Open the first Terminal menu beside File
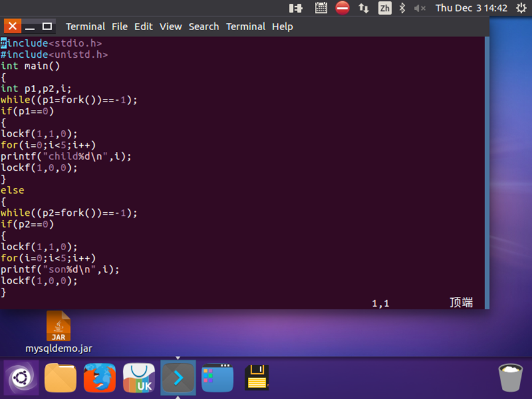532x399 pixels. [85, 26]
